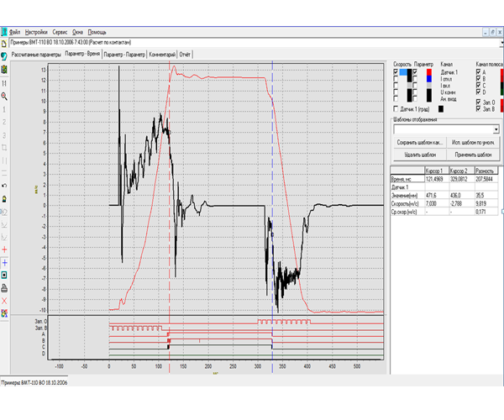504x420 pixels.
Task: Click the rectangle selection icon in sidebar
Action: pyautogui.click(x=4, y=148)
